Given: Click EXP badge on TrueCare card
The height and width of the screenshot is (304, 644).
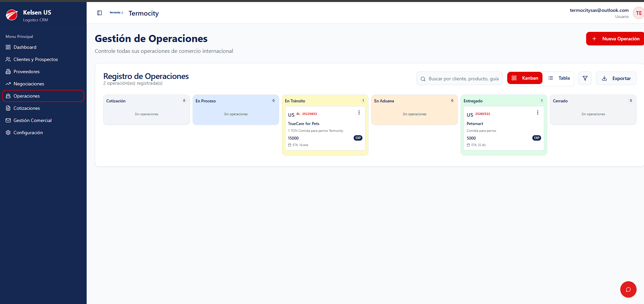Looking at the screenshot, I should (358, 138).
